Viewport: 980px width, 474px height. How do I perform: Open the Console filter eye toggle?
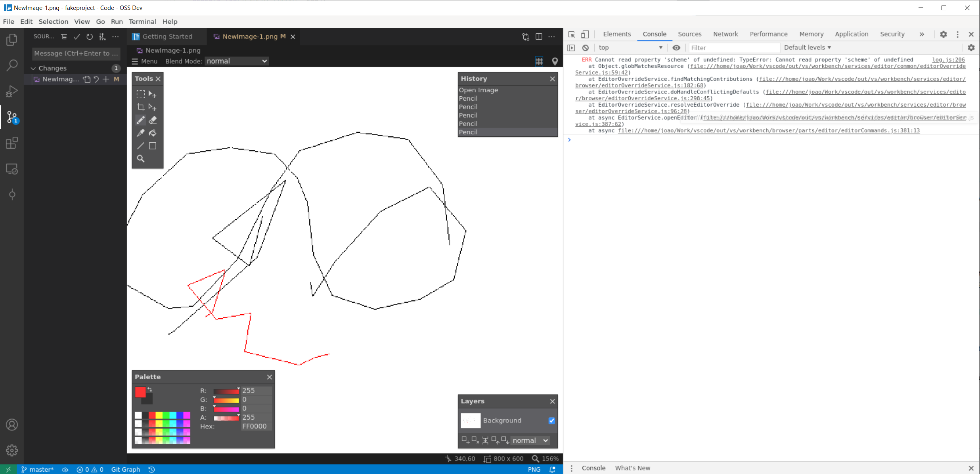pos(676,48)
